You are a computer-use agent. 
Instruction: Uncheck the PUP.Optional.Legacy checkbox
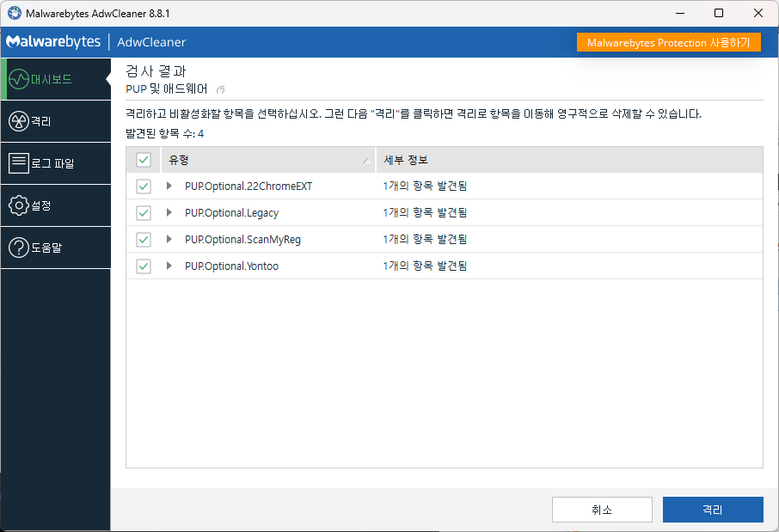pos(144,213)
